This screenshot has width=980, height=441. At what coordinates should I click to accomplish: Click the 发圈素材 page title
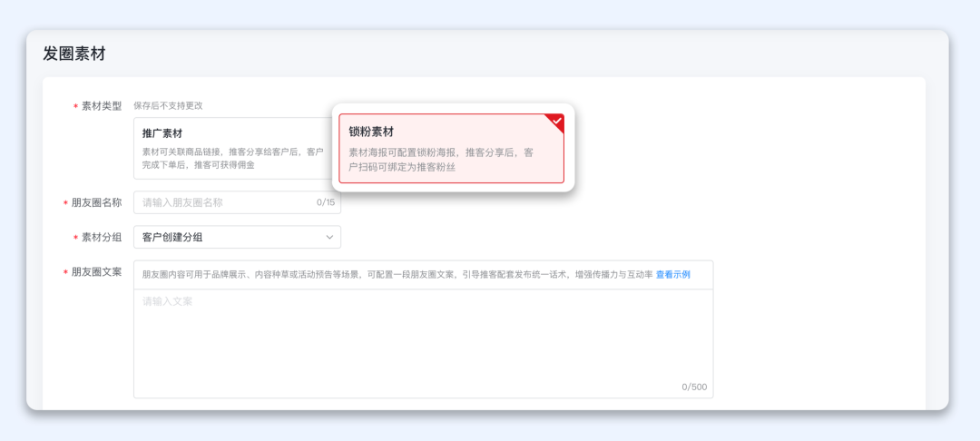74,54
